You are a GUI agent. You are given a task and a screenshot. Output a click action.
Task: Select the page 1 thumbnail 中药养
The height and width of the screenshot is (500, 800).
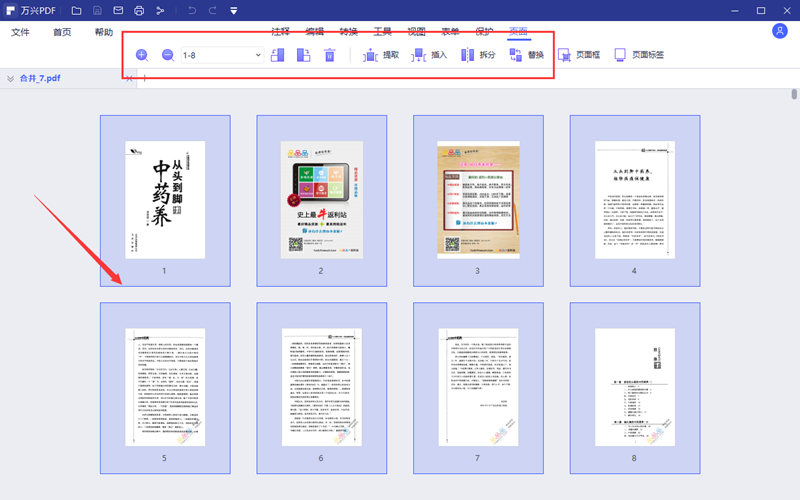tap(165, 200)
